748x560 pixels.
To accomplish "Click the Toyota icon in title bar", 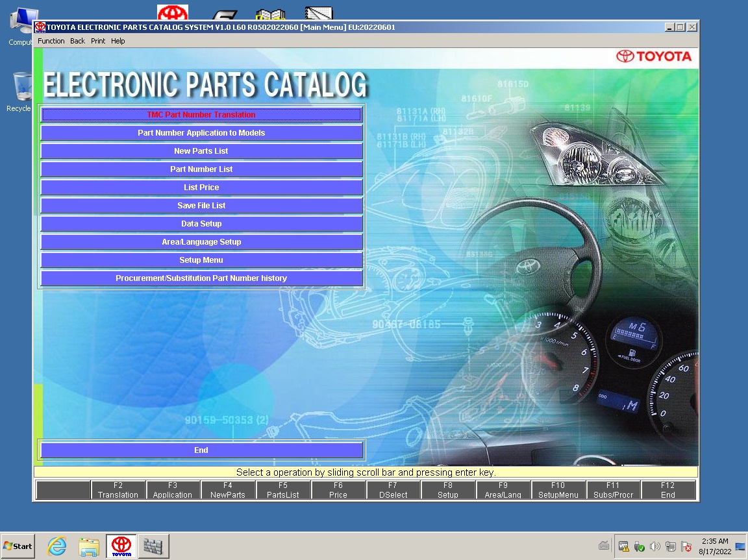I will pos(40,27).
